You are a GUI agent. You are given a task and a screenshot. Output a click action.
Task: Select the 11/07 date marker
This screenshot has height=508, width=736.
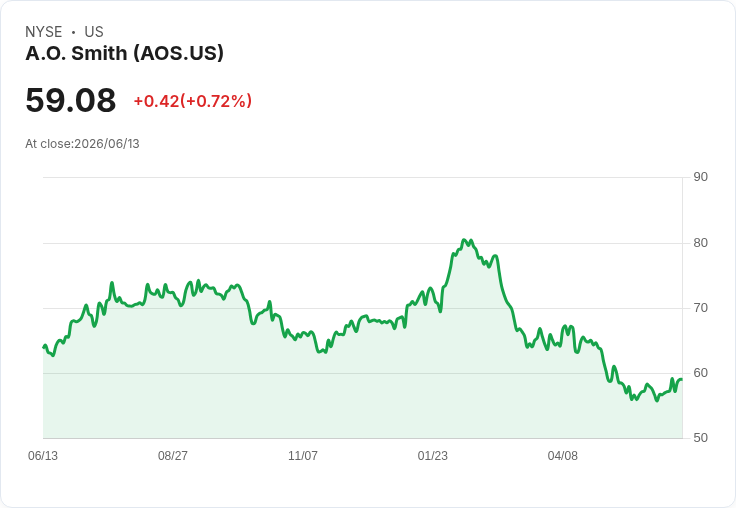tap(303, 456)
